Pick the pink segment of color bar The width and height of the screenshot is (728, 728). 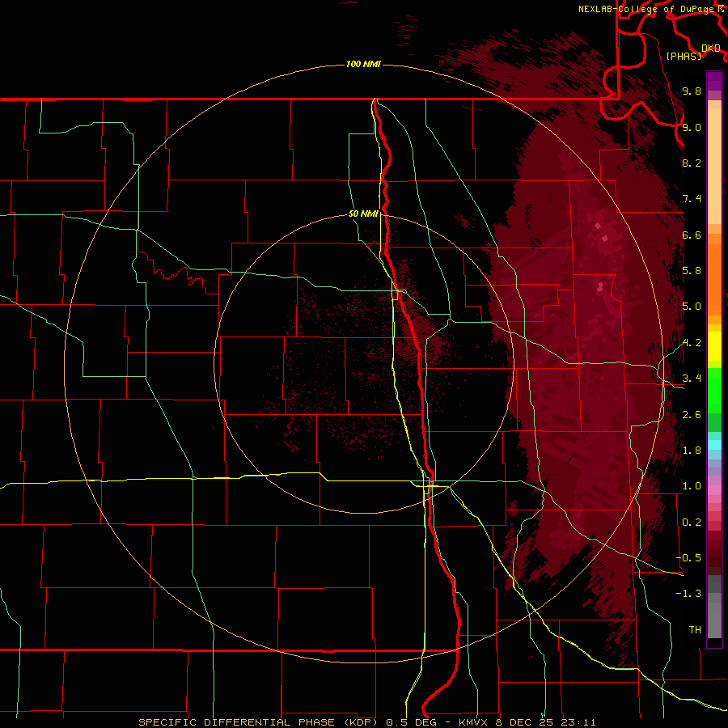pos(714,490)
